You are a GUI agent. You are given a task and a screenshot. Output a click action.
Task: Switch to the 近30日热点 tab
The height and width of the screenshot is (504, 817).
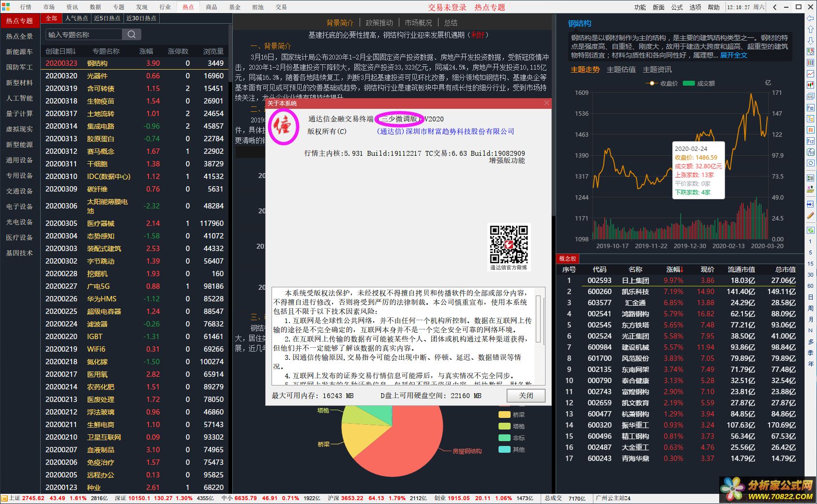(141, 18)
